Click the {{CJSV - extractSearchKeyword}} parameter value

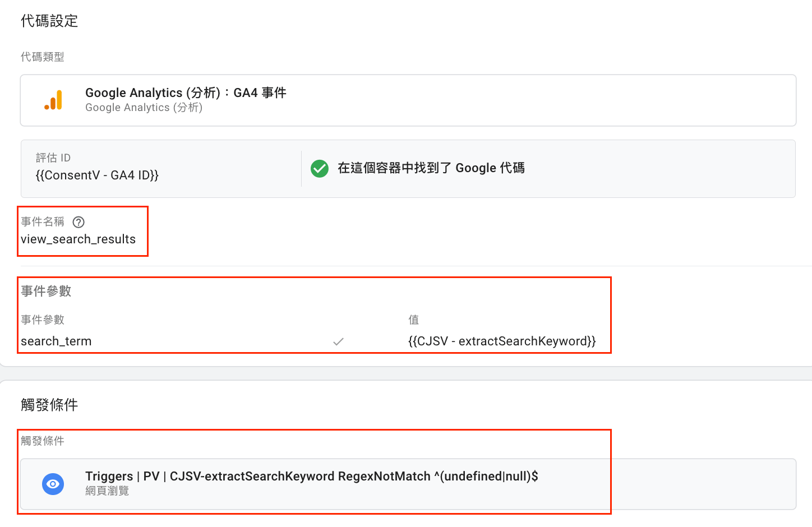point(502,341)
